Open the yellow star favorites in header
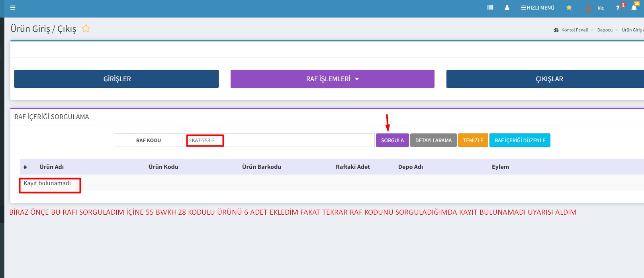Viewport: 644px width, 278px height. pos(569,8)
